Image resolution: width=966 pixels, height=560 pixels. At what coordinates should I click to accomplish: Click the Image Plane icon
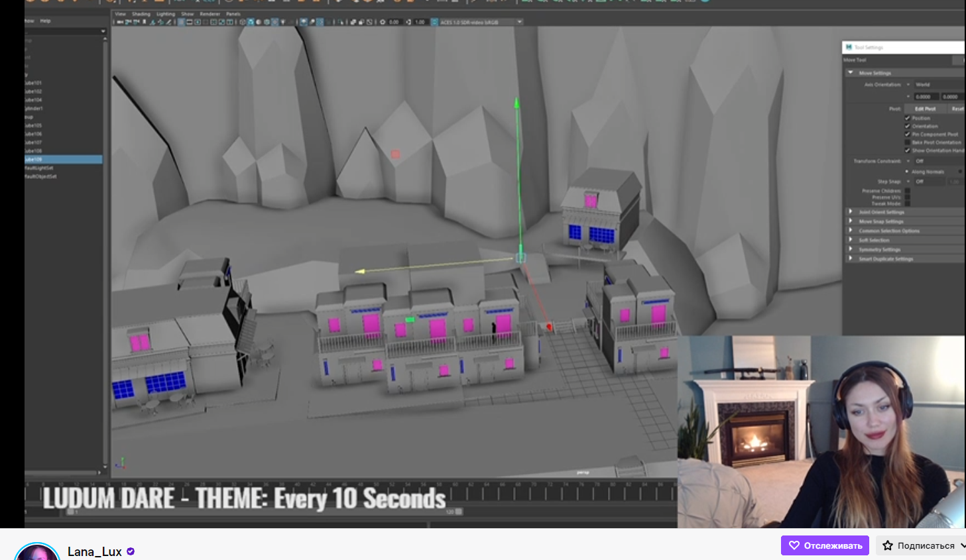pos(153,22)
